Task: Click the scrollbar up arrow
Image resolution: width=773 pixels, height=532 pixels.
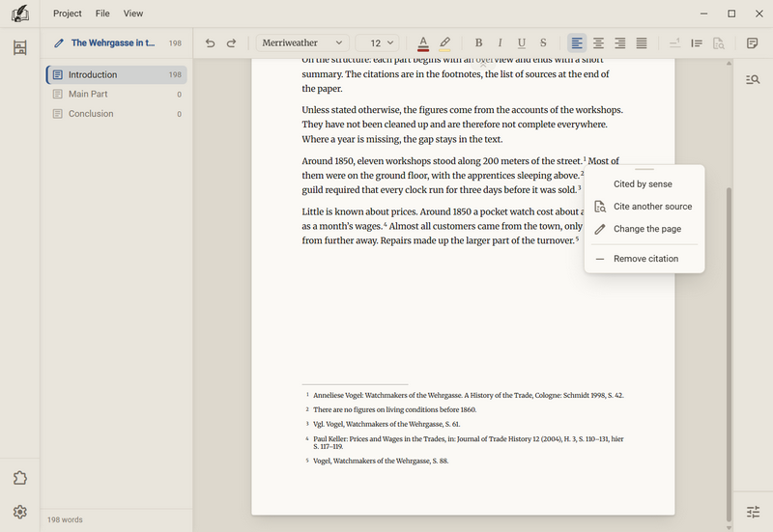Action: [729, 64]
